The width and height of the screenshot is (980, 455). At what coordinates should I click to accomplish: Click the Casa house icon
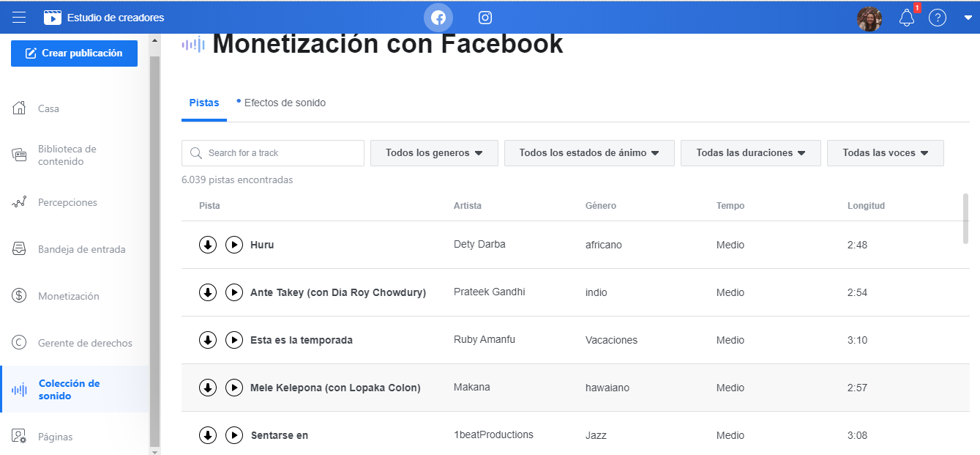tap(20, 108)
